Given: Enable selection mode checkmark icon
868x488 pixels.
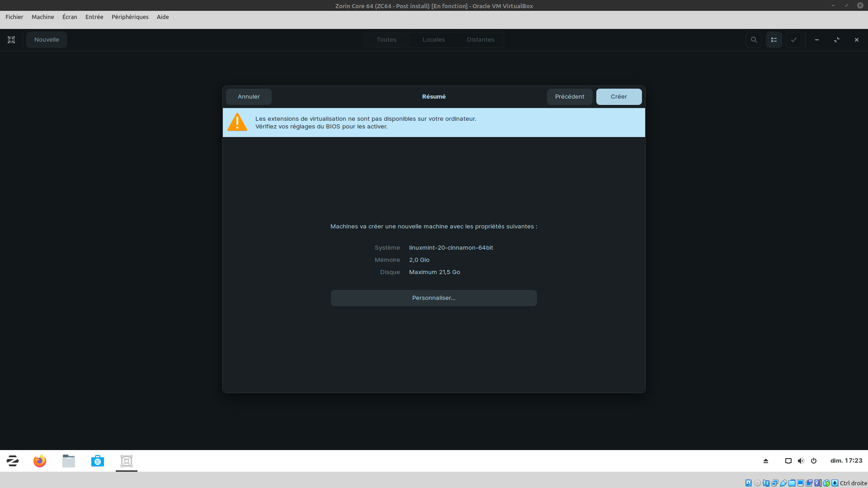Looking at the screenshot, I should 793,40.
